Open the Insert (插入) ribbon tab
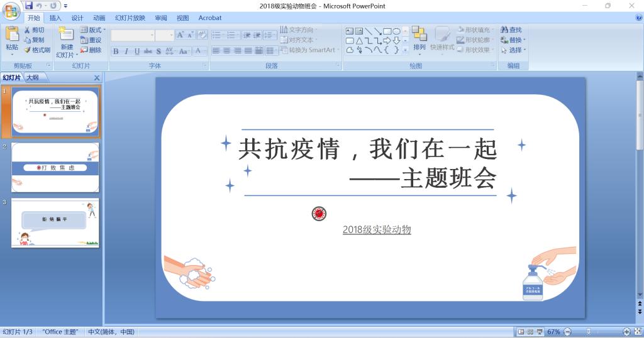 pyautogui.click(x=55, y=18)
